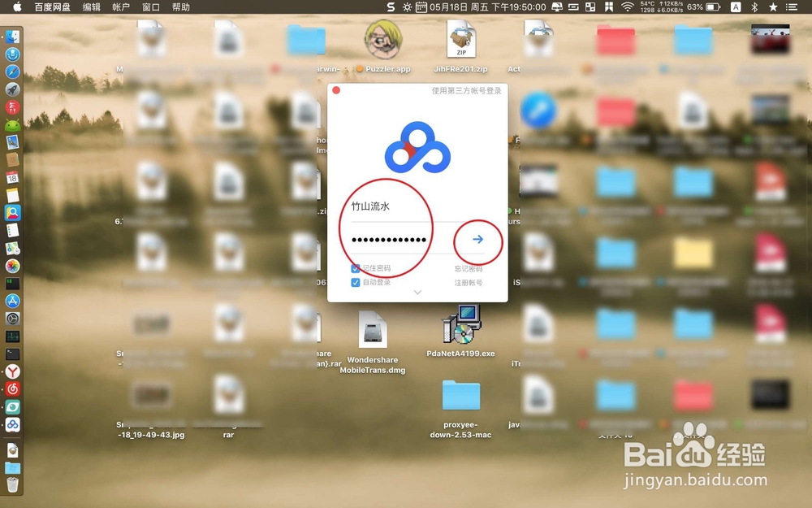
Task: Open Terminal icon in dock
Action: (12, 354)
